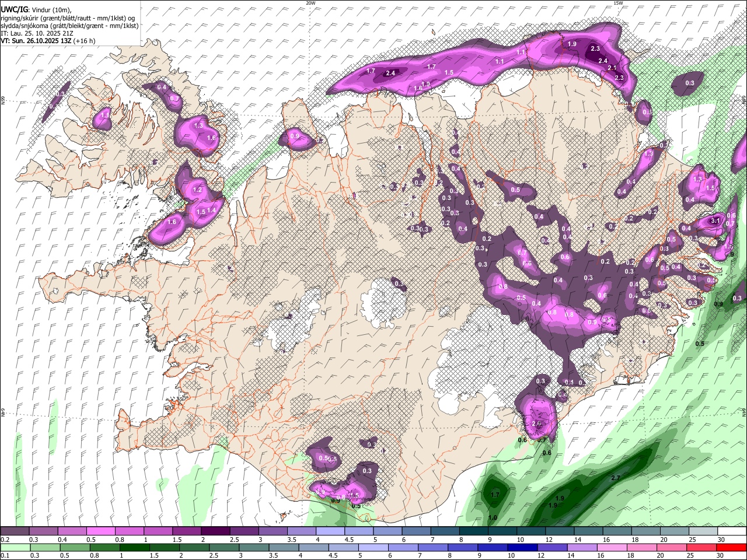Pick the snow legend swatch between 0.2 and 0.3
The height and width of the screenshot is (560, 747).
(15, 531)
